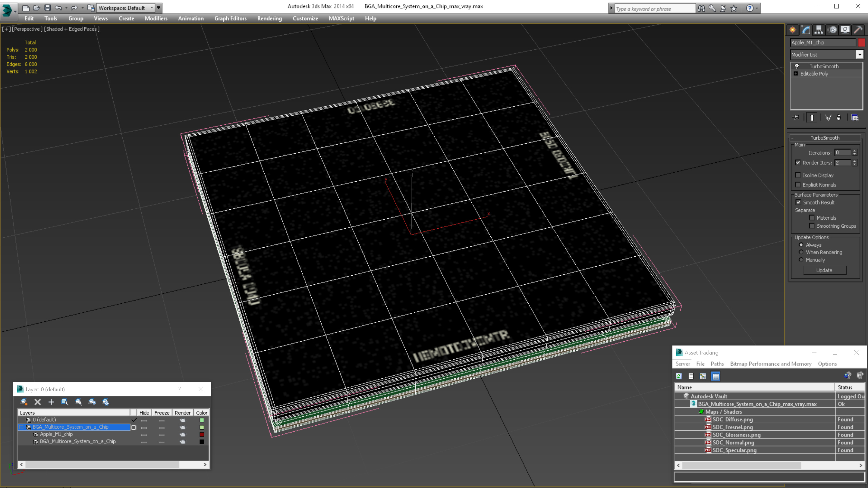Open the Graph Editors menu
868x488 pixels.
[231, 18]
